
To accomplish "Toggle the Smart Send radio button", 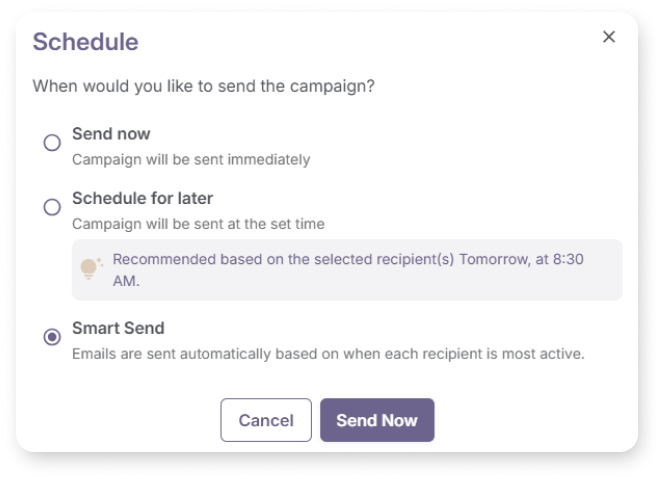I will 52,337.
